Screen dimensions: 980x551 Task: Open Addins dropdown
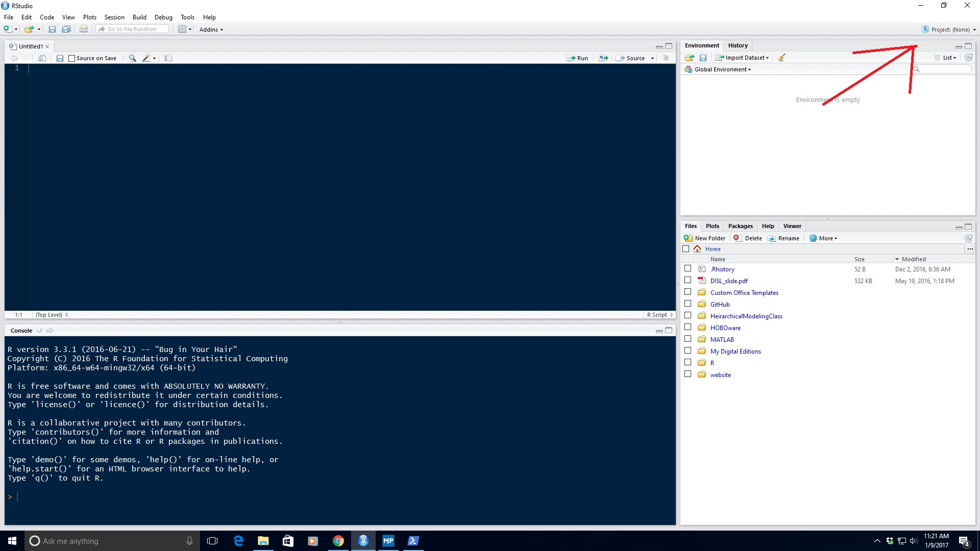pyautogui.click(x=211, y=30)
